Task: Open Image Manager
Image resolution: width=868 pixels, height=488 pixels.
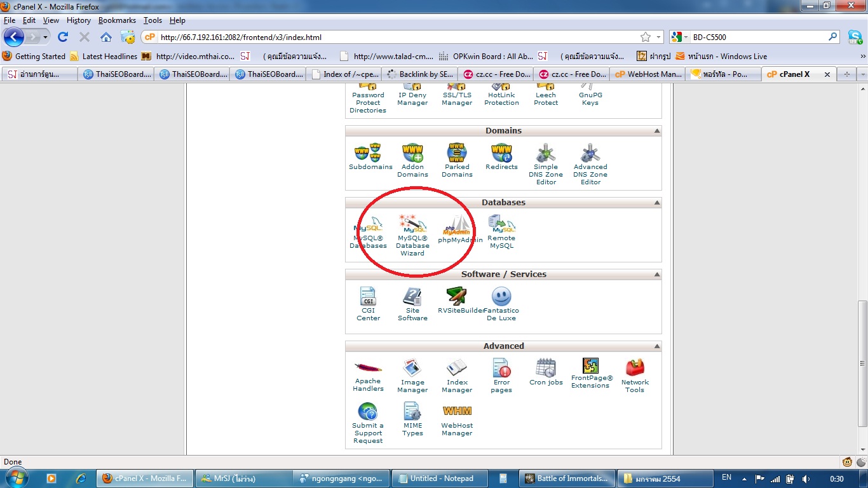Action: [412, 376]
